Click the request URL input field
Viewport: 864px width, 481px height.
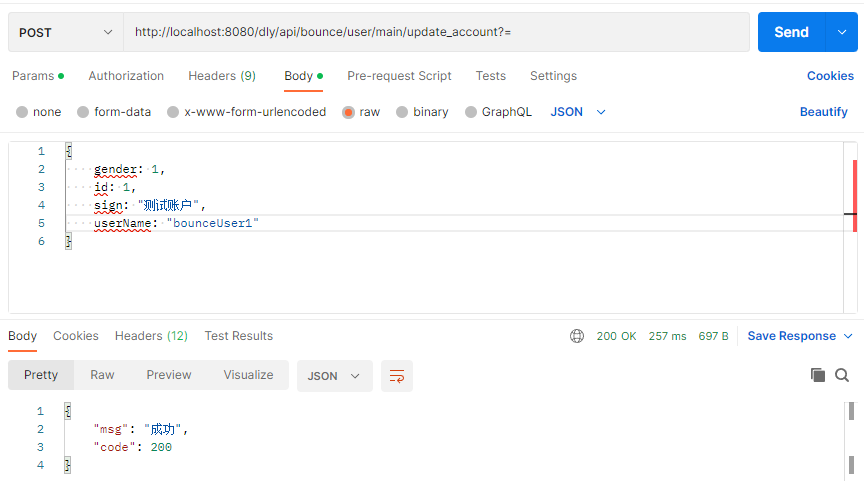click(x=436, y=32)
